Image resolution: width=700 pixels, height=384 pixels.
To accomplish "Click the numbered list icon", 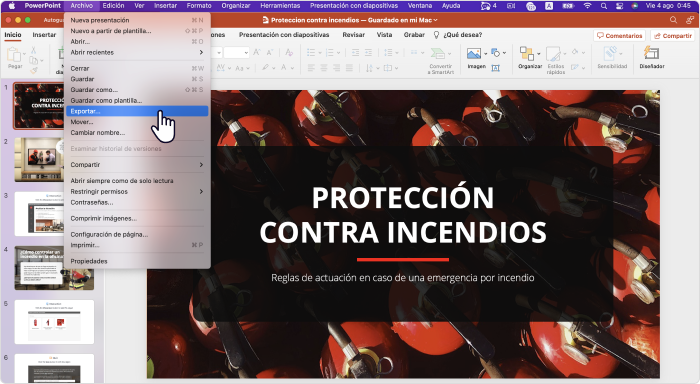I will point(330,53).
